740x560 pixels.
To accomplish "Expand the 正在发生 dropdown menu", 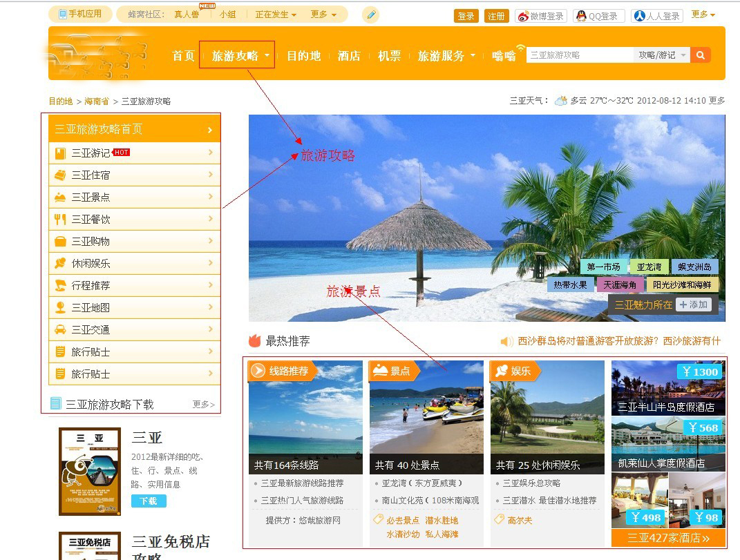I will (x=275, y=15).
